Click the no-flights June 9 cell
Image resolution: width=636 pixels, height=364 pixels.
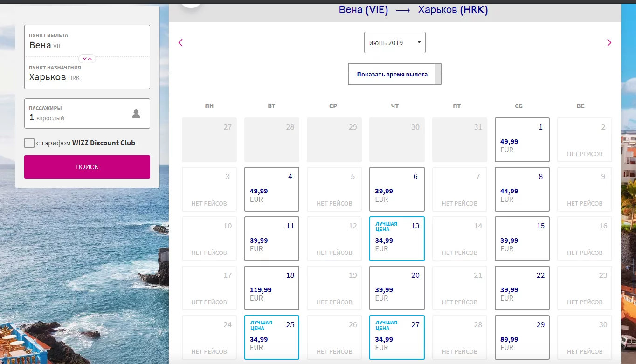point(585,189)
